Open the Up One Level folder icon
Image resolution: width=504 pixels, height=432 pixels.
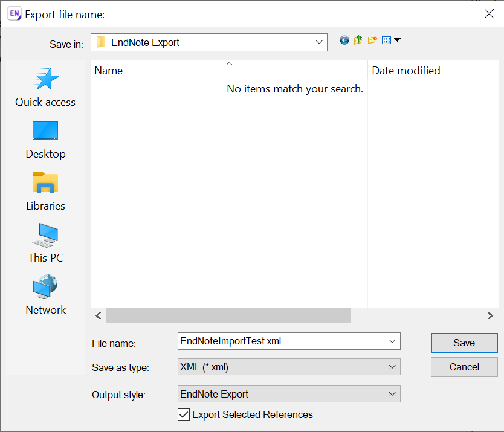point(359,40)
